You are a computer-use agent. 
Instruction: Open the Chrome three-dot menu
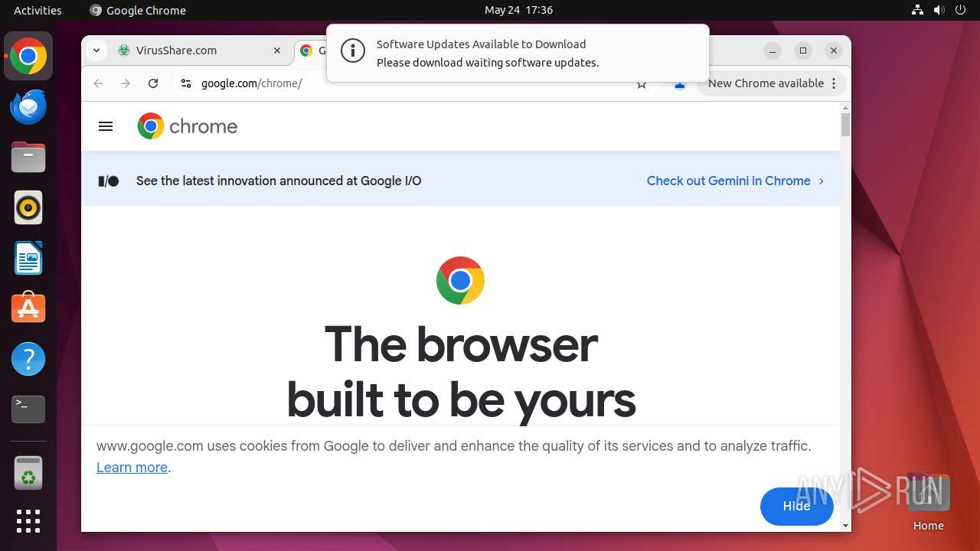click(835, 83)
